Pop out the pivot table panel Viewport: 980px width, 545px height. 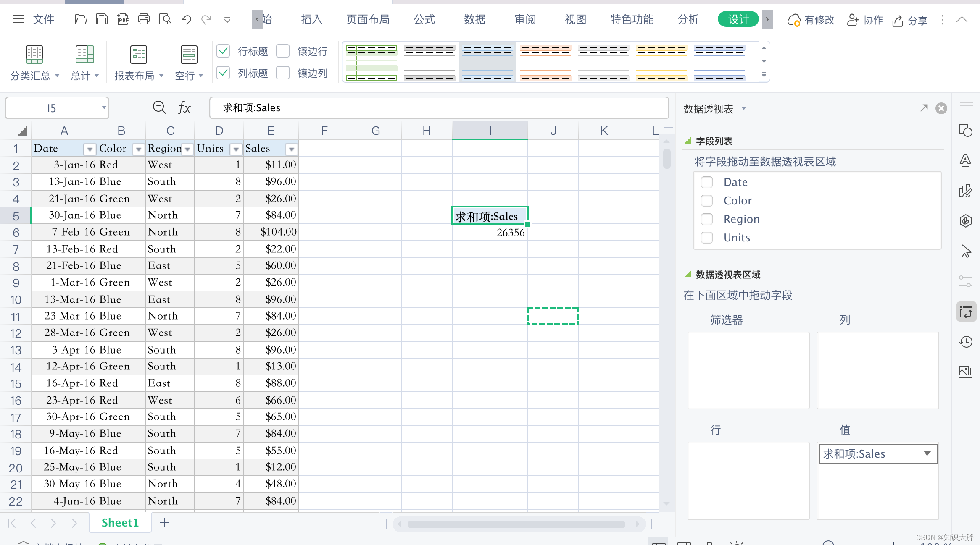click(x=924, y=108)
